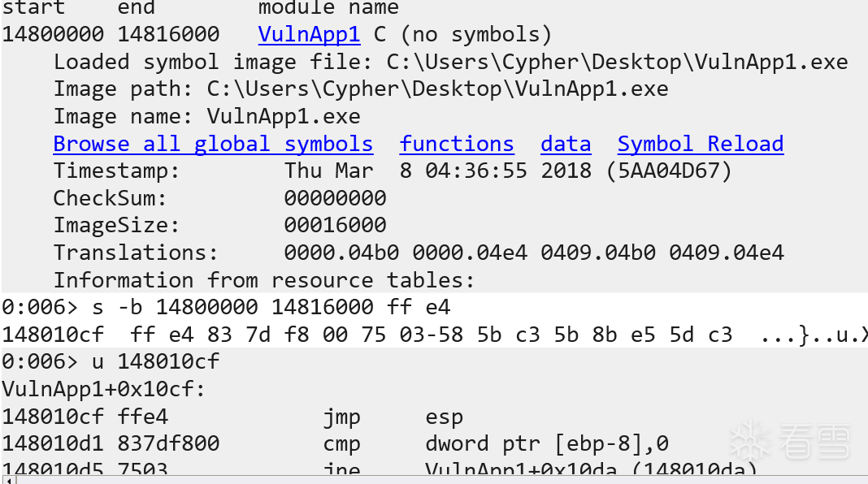The image size is (868, 484).
Task: Click the Loaded symbol image file line
Action: pos(450,63)
